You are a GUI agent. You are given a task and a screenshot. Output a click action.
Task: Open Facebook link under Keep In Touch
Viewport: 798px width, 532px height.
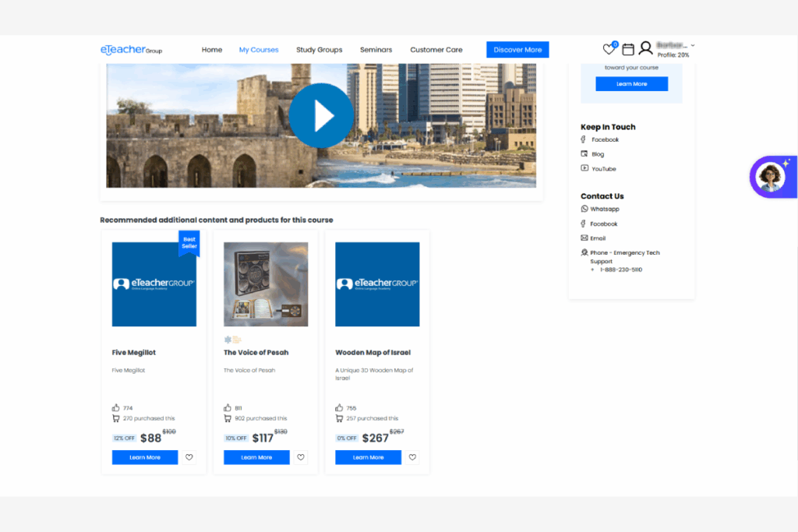pos(605,140)
